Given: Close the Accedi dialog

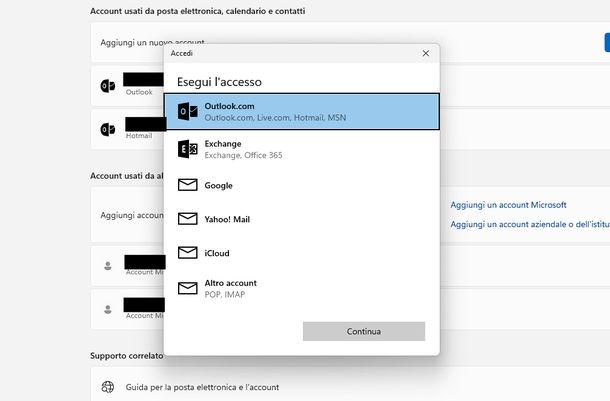Looking at the screenshot, I should point(426,53).
